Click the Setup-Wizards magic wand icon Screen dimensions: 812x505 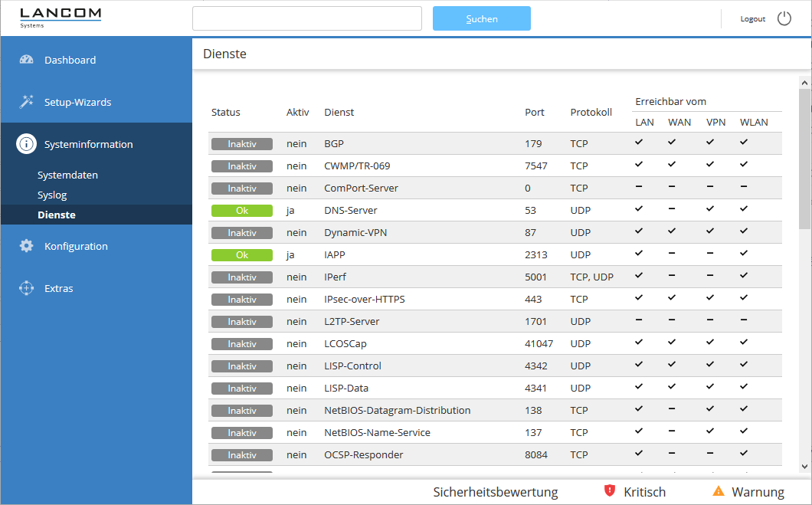click(27, 102)
